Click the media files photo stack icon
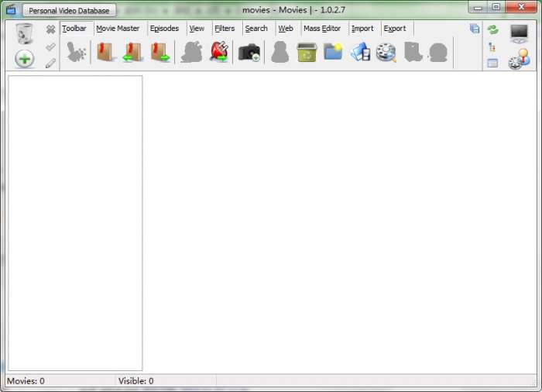542x392 pixels. pyautogui.click(x=360, y=53)
